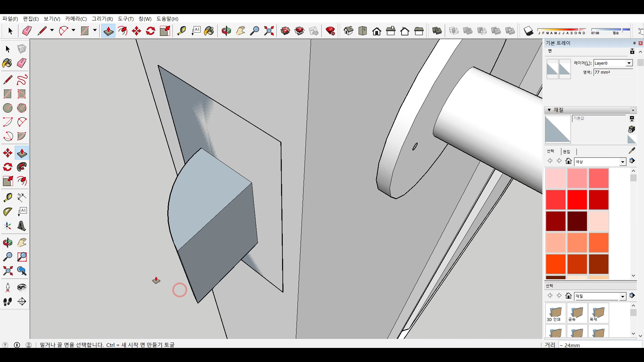Toggle the shadows display button
644x362 pixels.
(x=528, y=31)
